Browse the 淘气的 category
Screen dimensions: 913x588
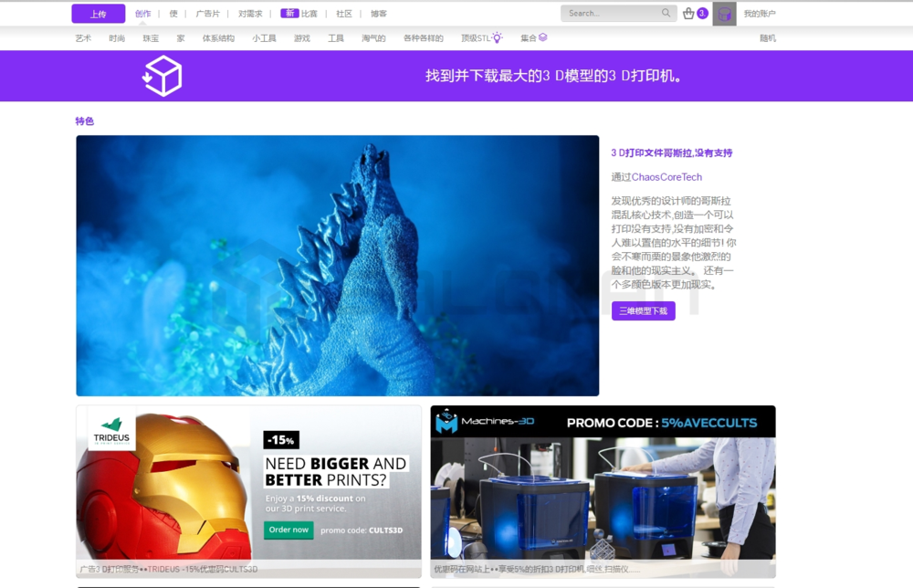[x=373, y=38]
